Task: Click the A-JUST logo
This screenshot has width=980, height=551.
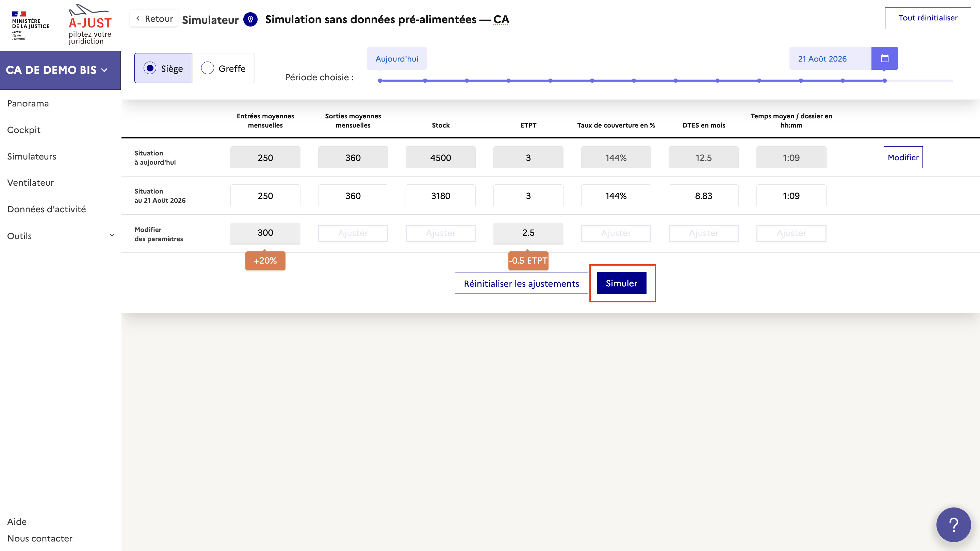Action: (x=90, y=25)
